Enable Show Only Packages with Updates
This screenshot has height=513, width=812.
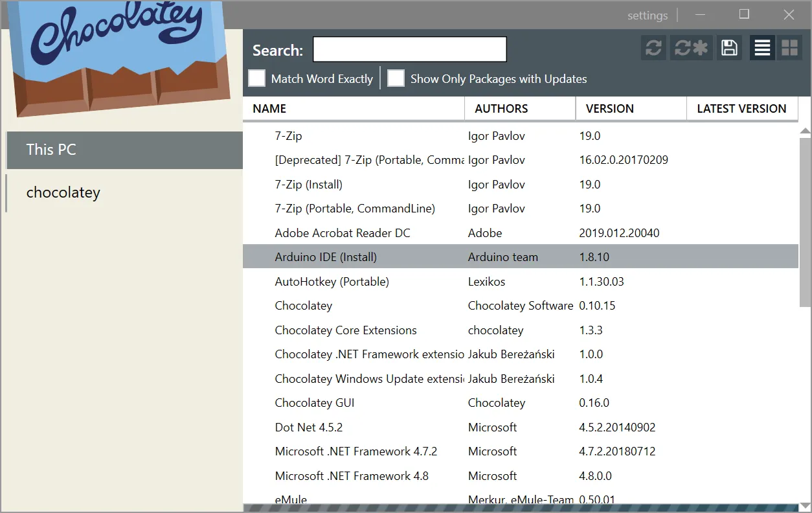click(x=396, y=78)
